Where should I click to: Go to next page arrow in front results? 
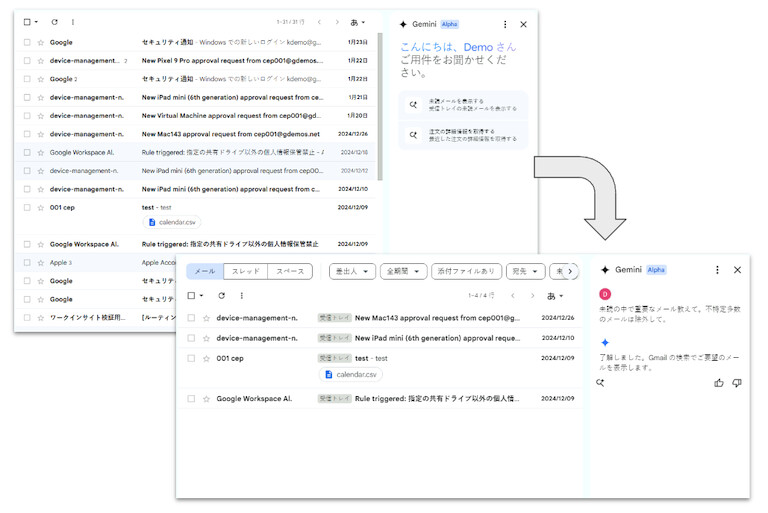pyautogui.click(x=532, y=295)
